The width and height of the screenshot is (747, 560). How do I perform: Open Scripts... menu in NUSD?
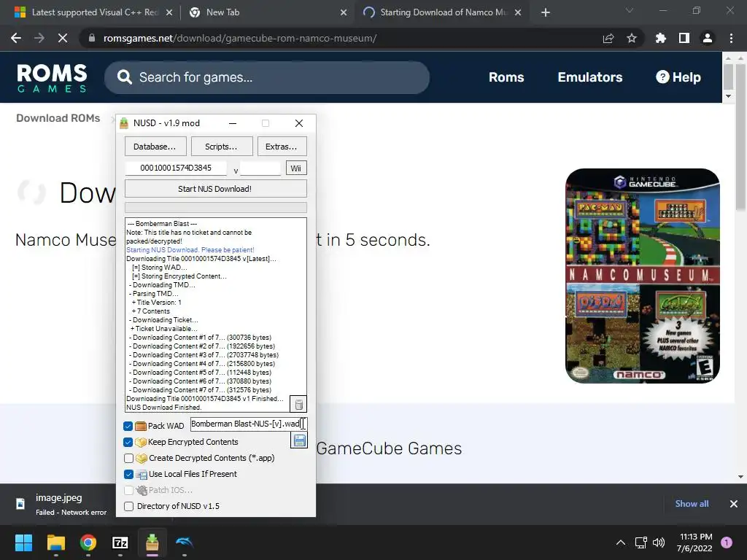[x=221, y=147]
